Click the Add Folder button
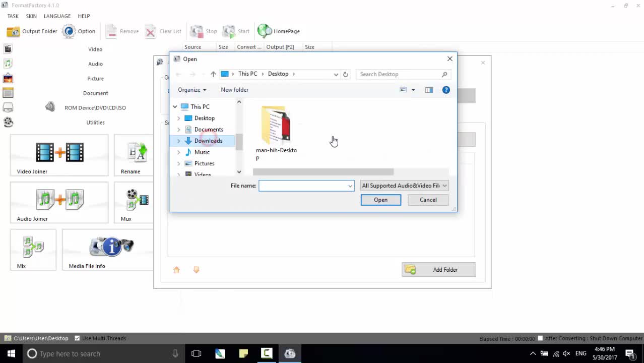This screenshot has height=363, width=644. 438,270
